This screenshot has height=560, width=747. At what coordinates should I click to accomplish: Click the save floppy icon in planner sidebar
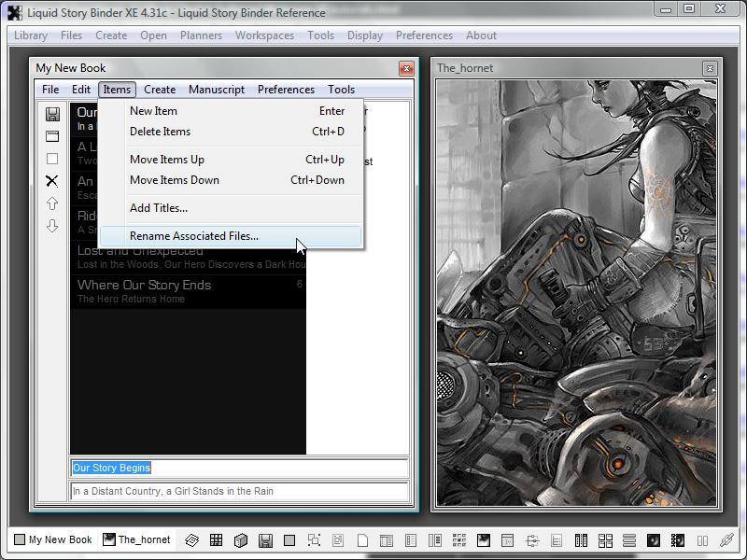(x=52, y=114)
